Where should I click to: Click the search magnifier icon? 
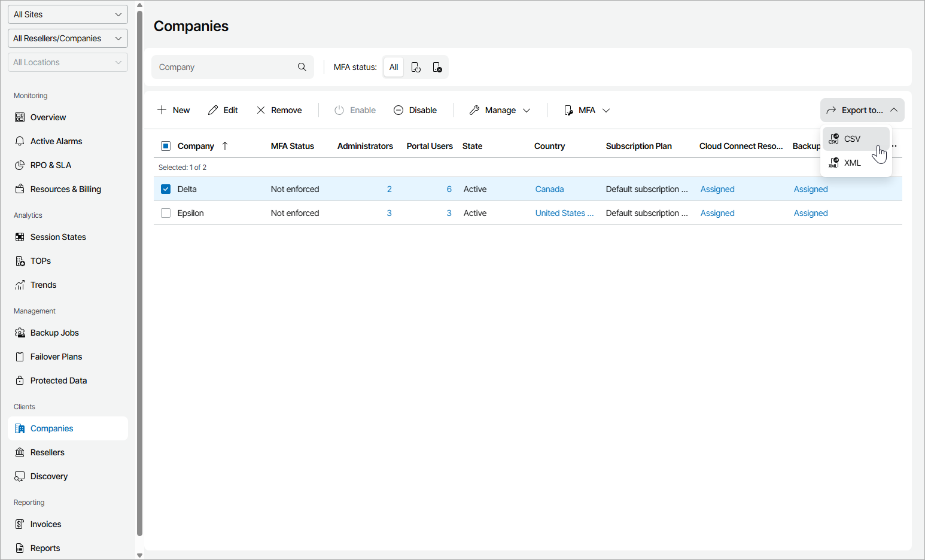302,67
